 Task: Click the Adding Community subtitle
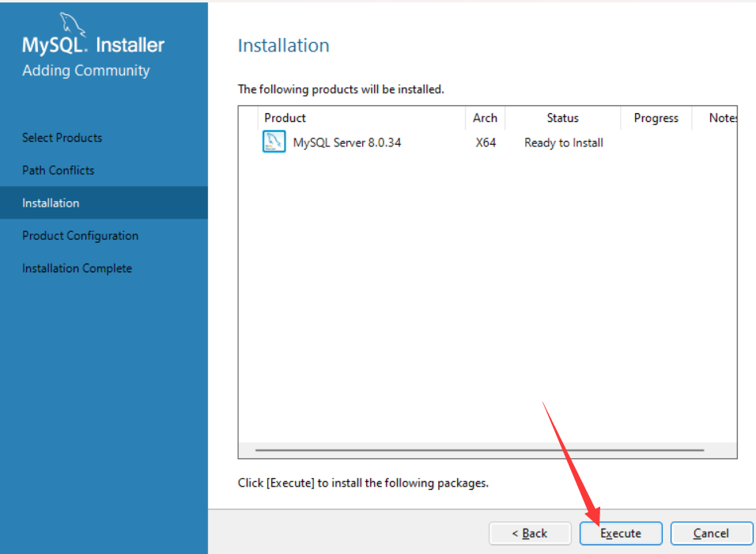coord(86,70)
